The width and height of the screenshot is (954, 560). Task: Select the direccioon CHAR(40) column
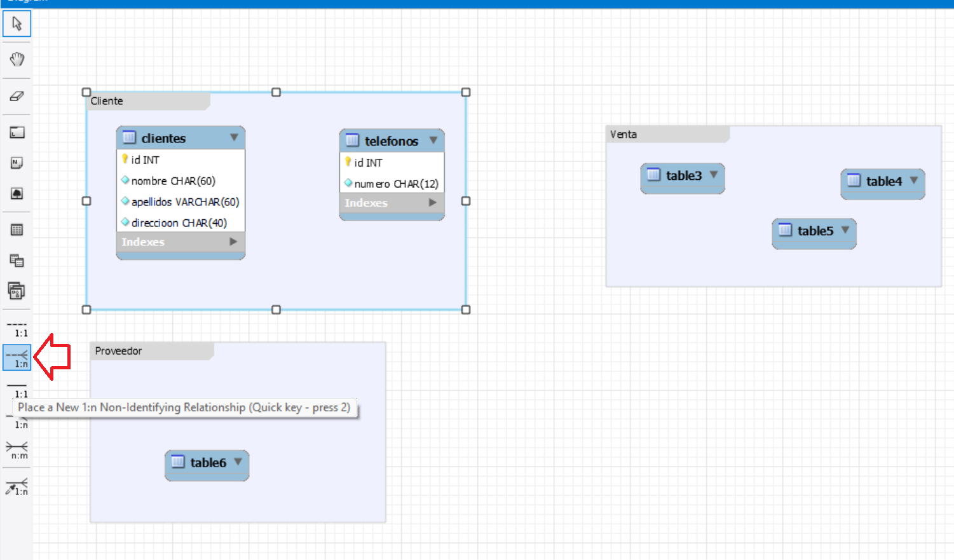(x=181, y=222)
